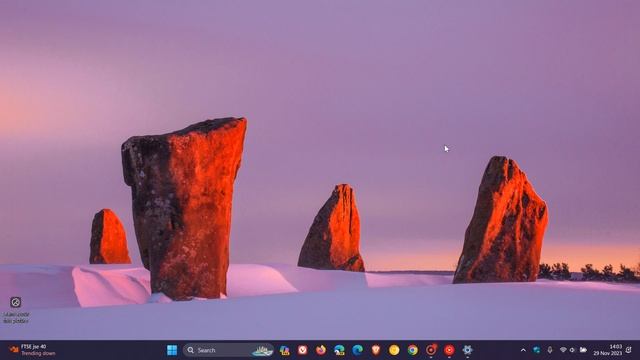
Task: Show hidden system tray icons
Action: click(523, 350)
